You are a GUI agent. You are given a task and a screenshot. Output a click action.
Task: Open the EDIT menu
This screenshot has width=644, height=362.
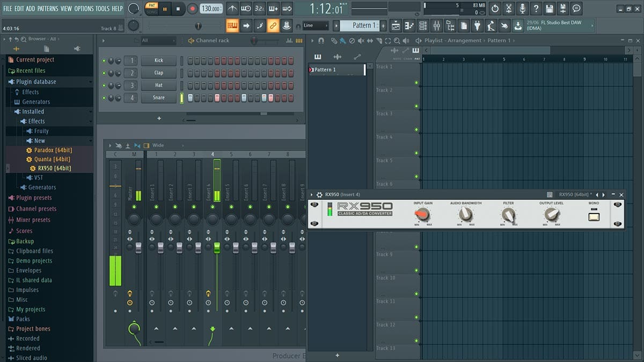(x=19, y=9)
